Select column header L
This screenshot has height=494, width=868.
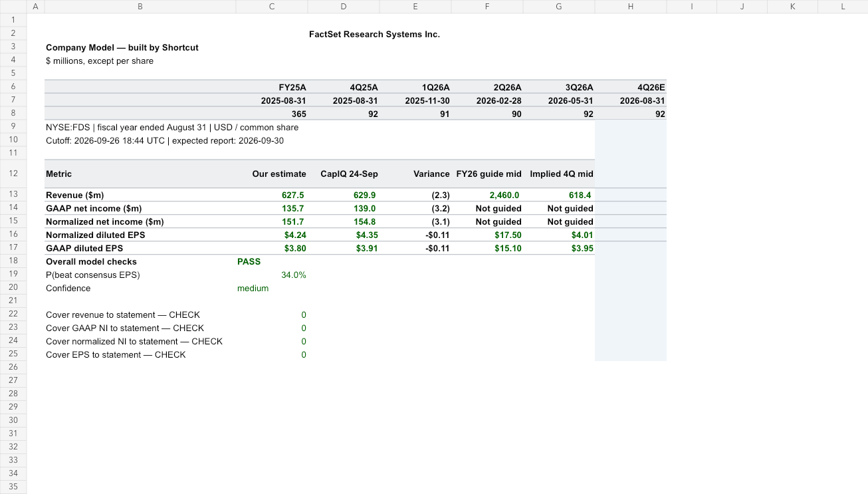pos(843,7)
